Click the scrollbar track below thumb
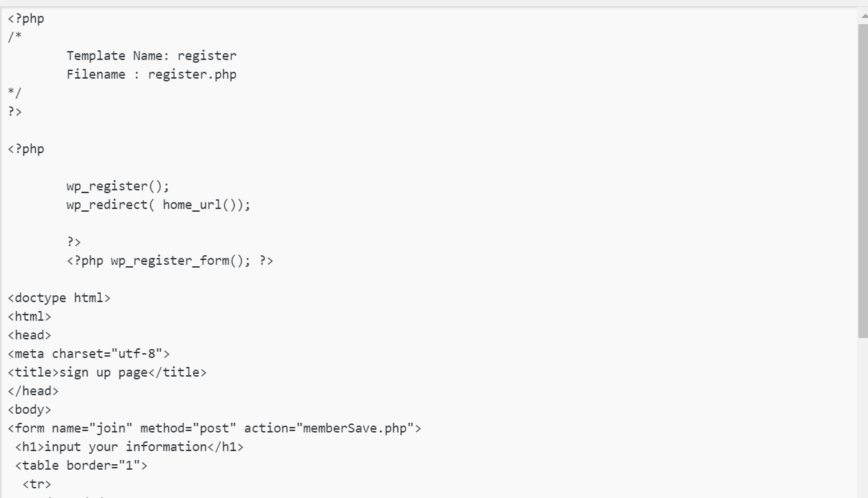The width and height of the screenshot is (868, 498). tap(862, 417)
